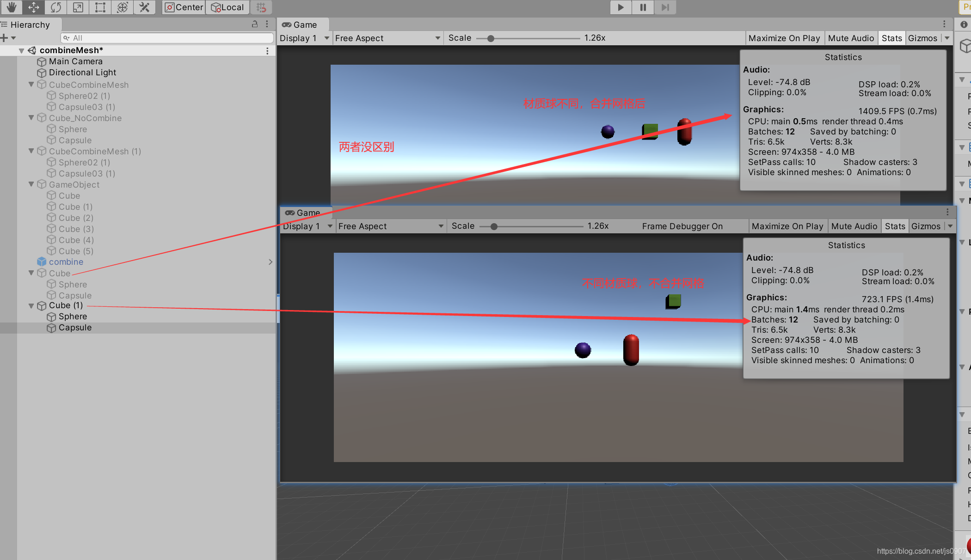
Task: Open Free Aspect dropdown in top Game view
Action: [387, 38]
